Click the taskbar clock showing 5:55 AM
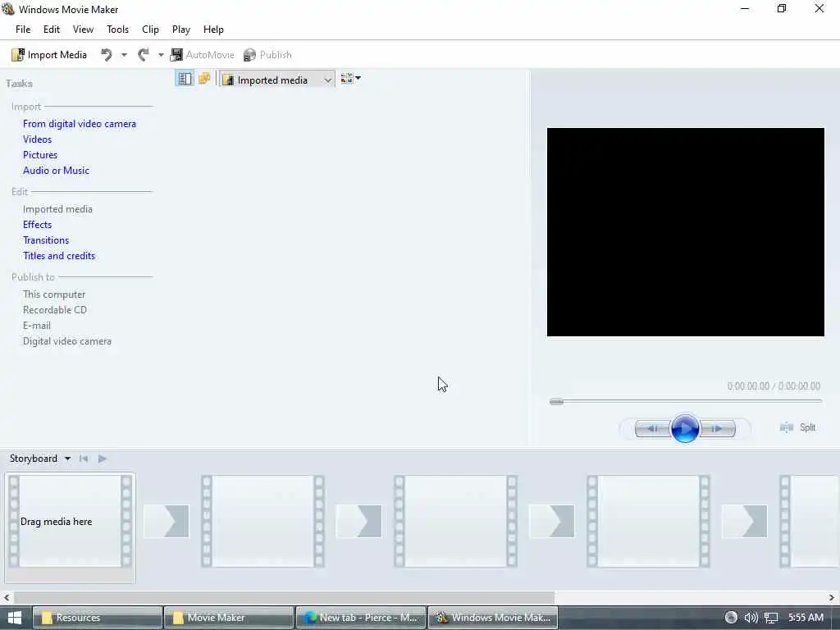This screenshot has width=840, height=630. click(x=806, y=617)
